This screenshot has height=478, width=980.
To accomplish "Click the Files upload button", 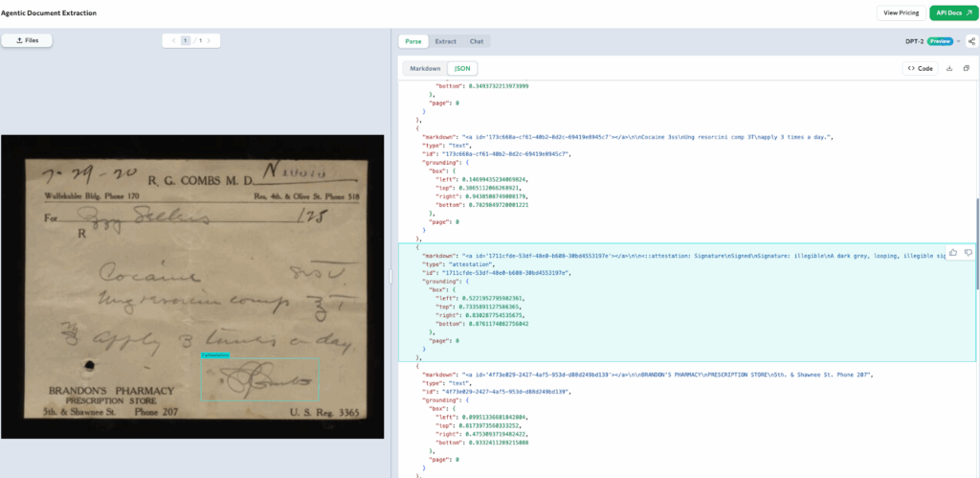I will click(x=27, y=41).
